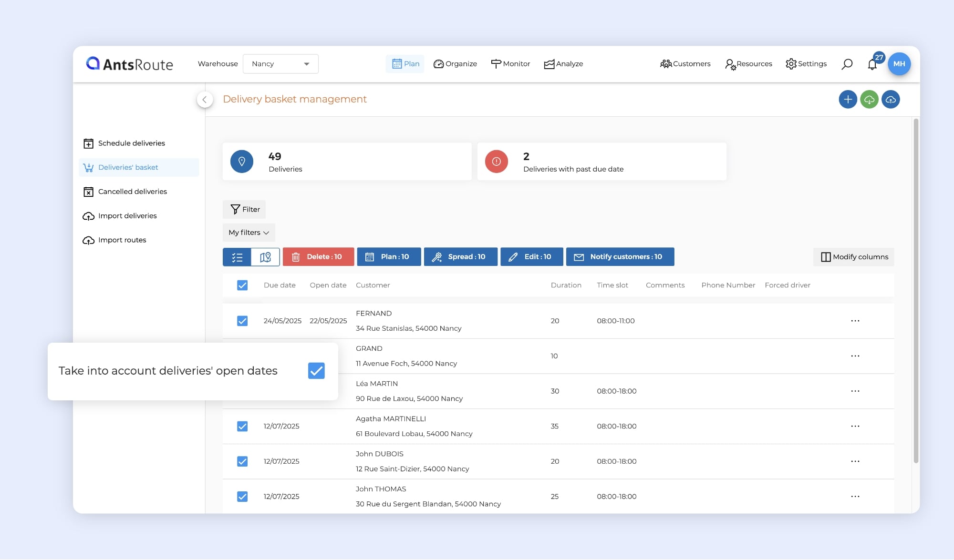Go to Cancelled deliveries in sidebar

tap(132, 192)
